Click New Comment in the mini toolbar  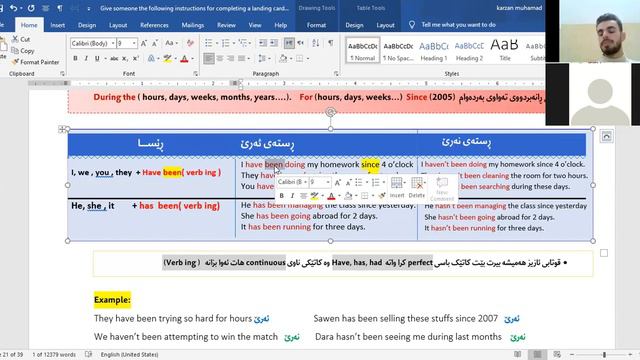pyautogui.click(x=442, y=189)
